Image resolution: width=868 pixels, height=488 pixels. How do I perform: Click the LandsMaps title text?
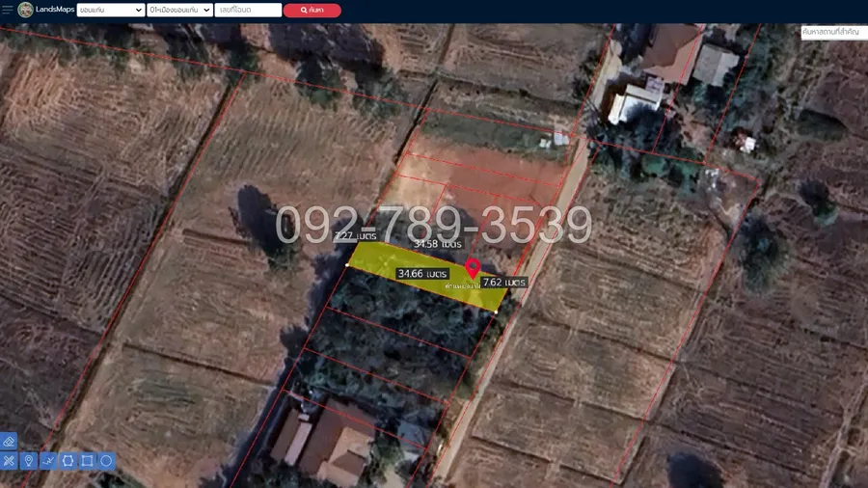coord(53,10)
